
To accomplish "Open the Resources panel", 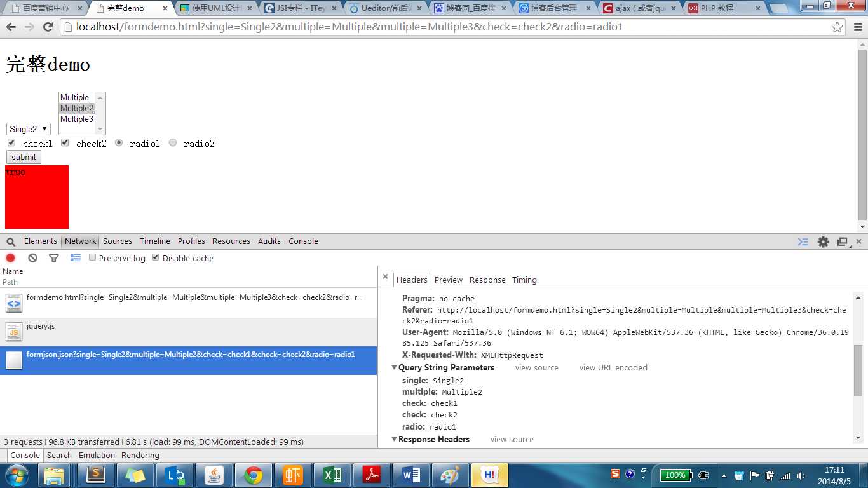I will click(231, 241).
